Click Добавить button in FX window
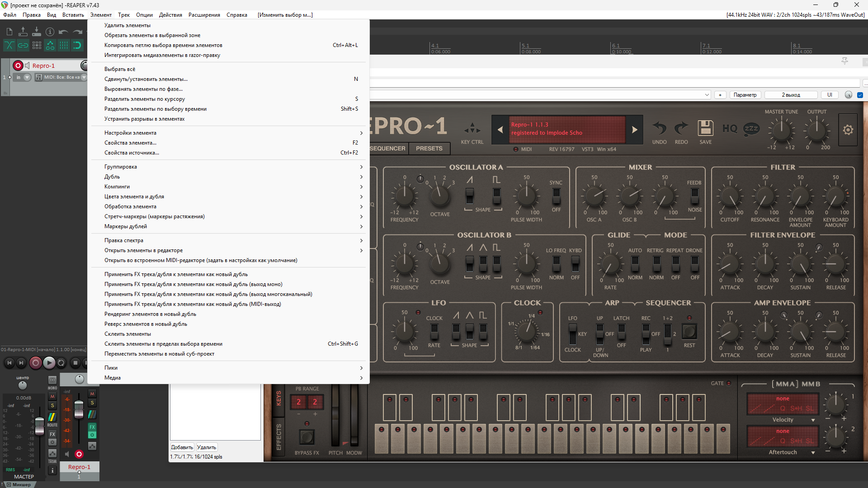The width and height of the screenshot is (868, 488). click(182, 447)
